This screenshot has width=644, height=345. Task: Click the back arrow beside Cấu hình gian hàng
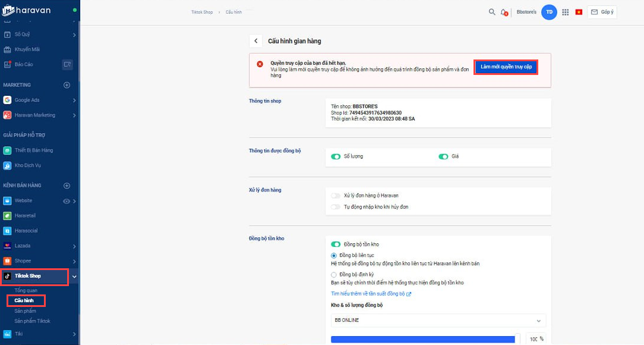[x=256, y=41]
